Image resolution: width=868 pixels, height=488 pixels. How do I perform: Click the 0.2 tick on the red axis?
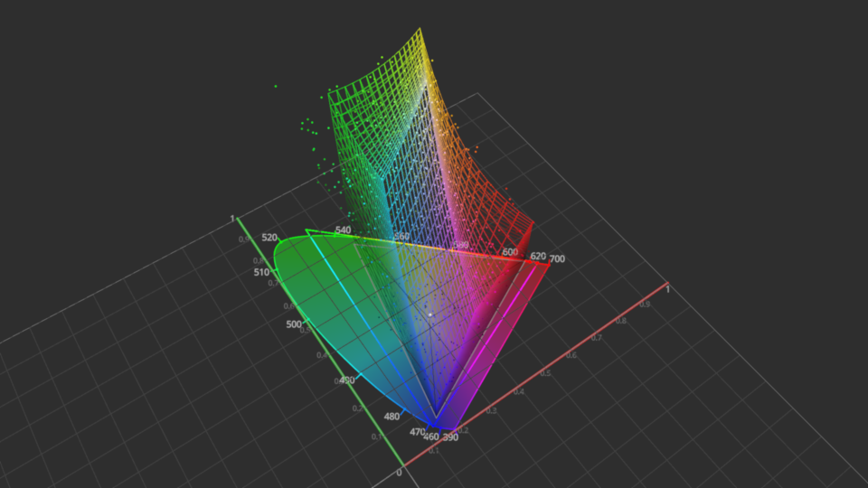tap(463, 430)
